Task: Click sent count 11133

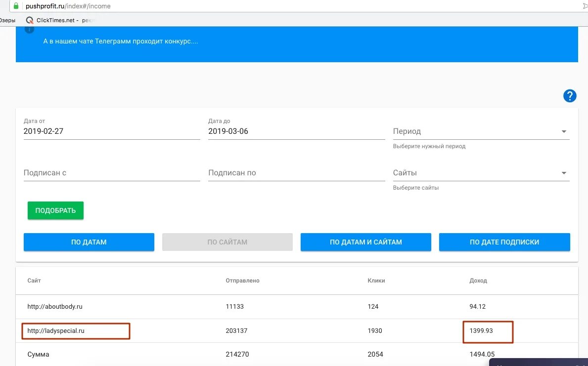Action: 235,306
